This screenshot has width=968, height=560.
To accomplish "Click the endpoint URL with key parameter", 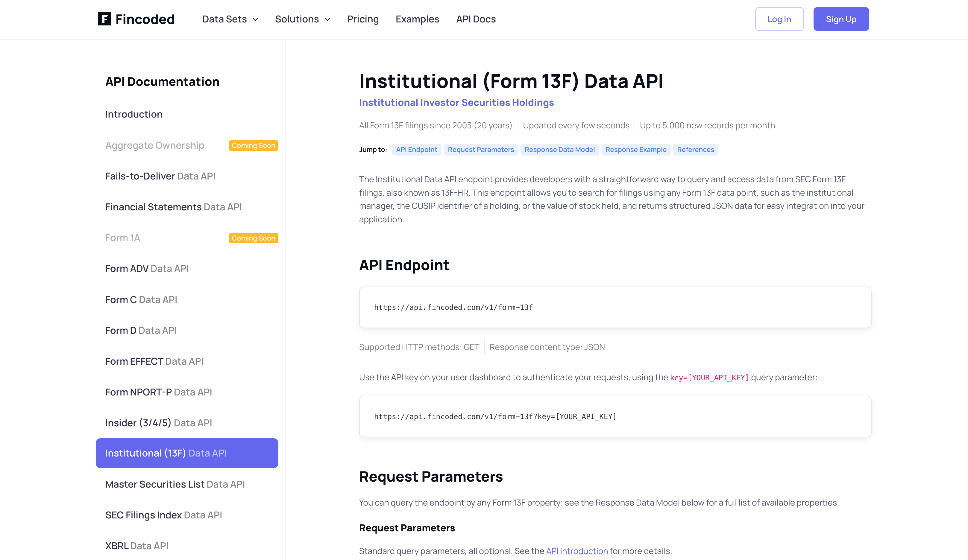I will pyautogui.click(x=615, y=416).
